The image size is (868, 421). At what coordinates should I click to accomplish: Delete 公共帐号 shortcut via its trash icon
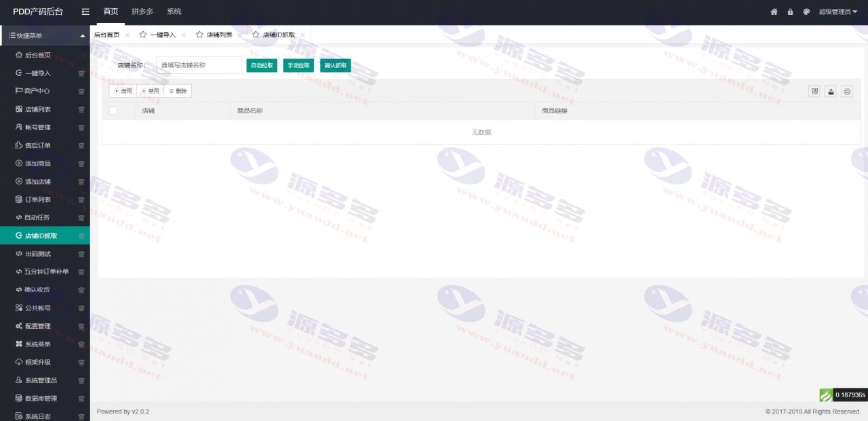(81, 308)
